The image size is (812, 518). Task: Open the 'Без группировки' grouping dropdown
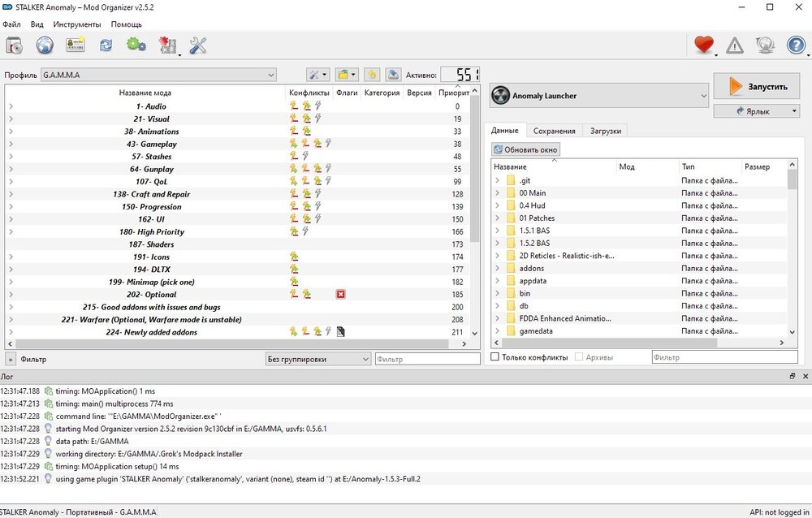317,359
